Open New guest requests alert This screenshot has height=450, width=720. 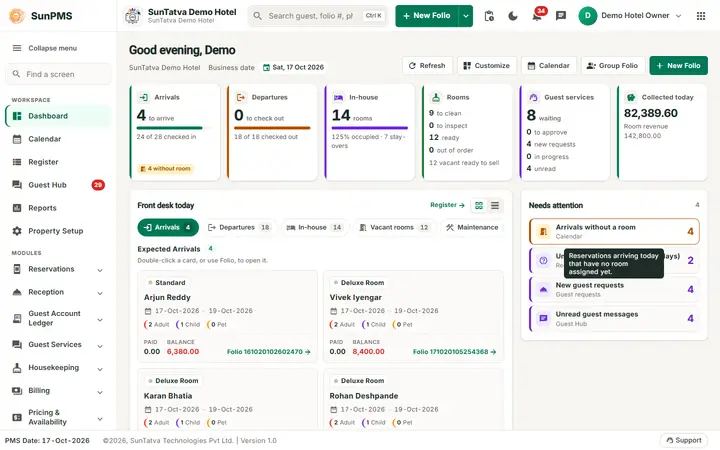coord(614,290)
